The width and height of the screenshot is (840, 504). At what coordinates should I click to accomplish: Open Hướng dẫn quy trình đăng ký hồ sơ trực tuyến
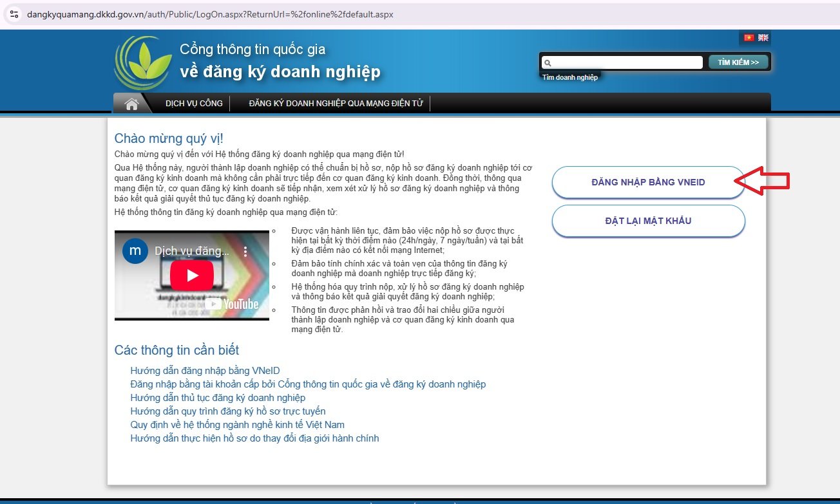pyautogui.click(x=227, y=411)
